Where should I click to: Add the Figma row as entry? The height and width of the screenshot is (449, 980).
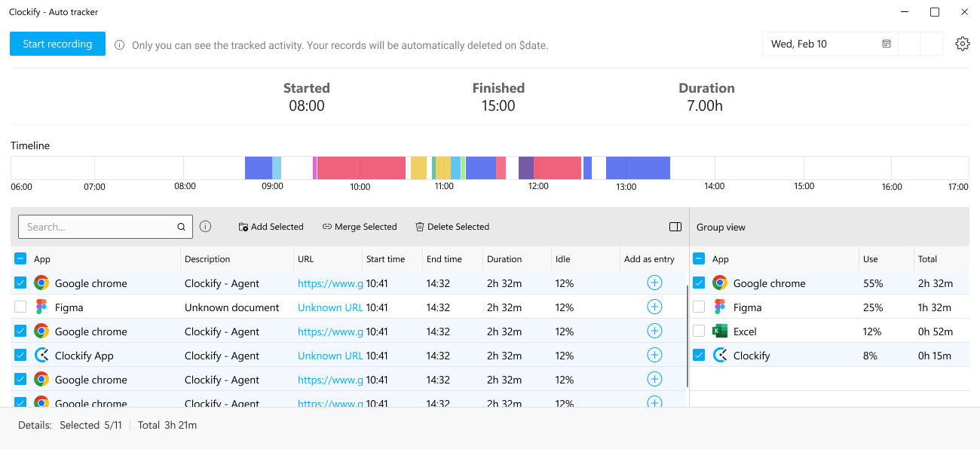pos(654,307)
